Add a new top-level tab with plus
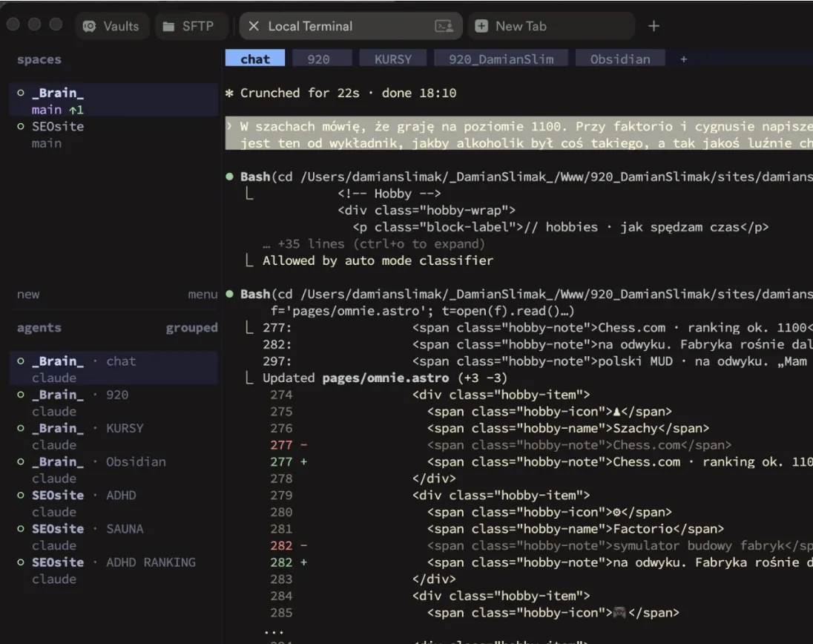The width and height of the screenshot is (813, 644). (654, 26)
